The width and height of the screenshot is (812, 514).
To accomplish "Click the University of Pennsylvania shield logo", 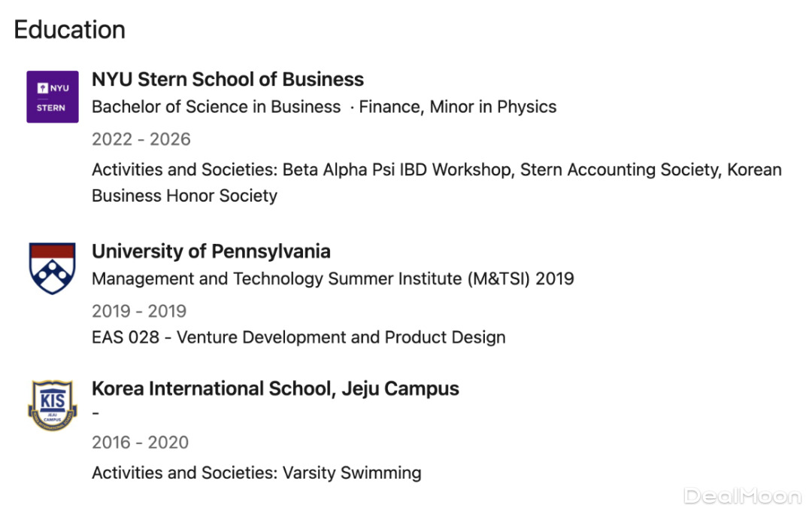I will [53, 269].
